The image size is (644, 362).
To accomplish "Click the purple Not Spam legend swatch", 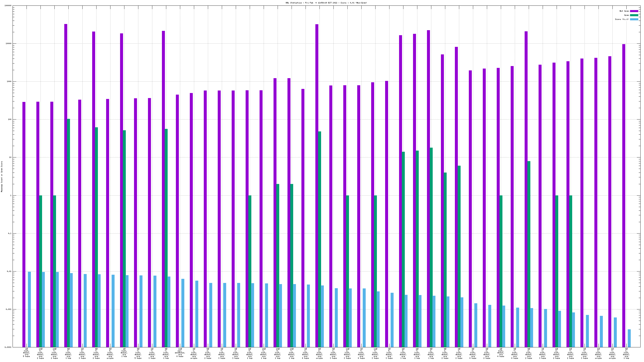I will tap(634, 11).
